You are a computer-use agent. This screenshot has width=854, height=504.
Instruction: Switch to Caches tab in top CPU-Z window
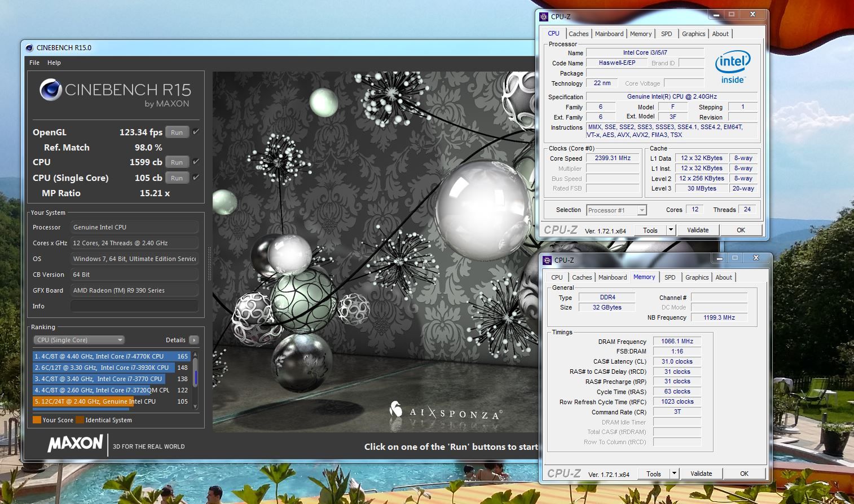click(579, 34)
